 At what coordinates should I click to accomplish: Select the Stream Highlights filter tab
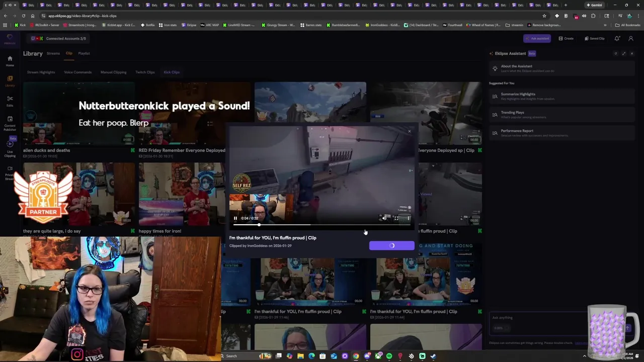[41, 72]
